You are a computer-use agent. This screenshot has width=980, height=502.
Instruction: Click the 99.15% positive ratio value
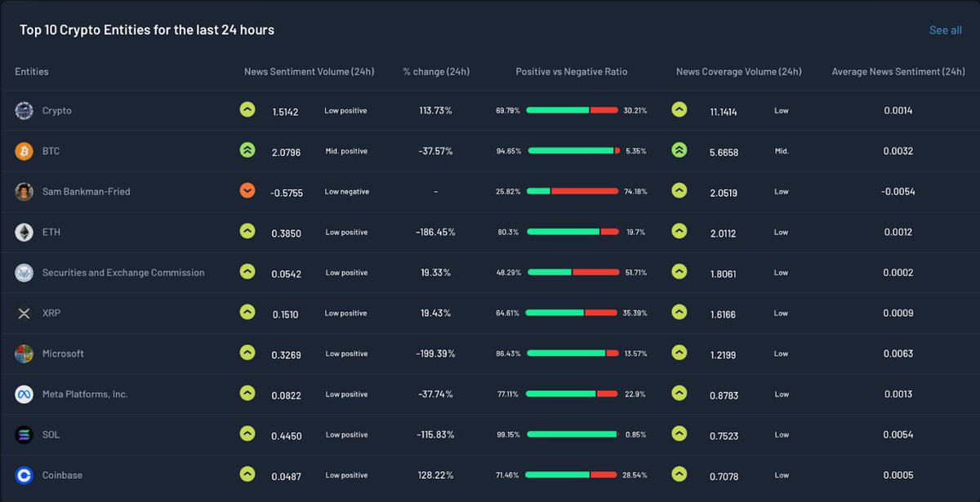tap(508, 435)
